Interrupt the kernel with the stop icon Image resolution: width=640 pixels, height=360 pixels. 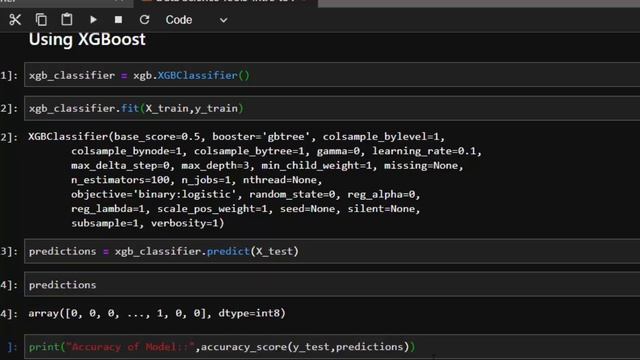[x=118, y=20]
